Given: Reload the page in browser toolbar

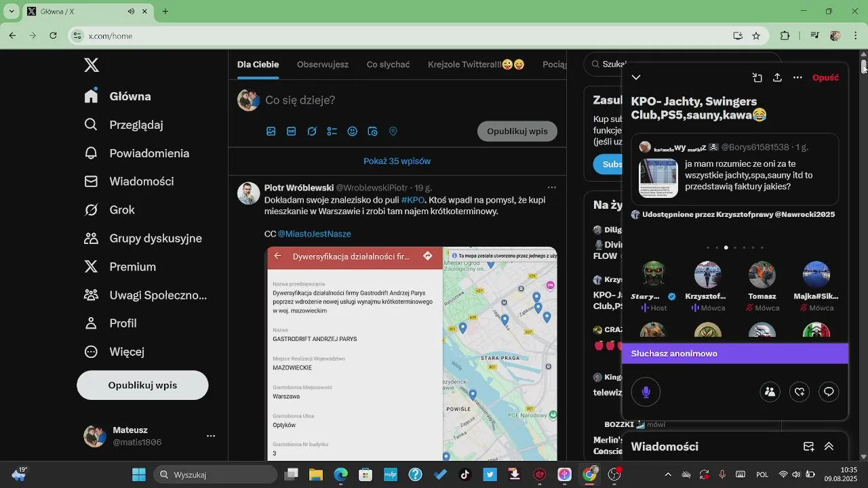Looking at the screenshot, I should pyautogui.click(x=54, y=36).
